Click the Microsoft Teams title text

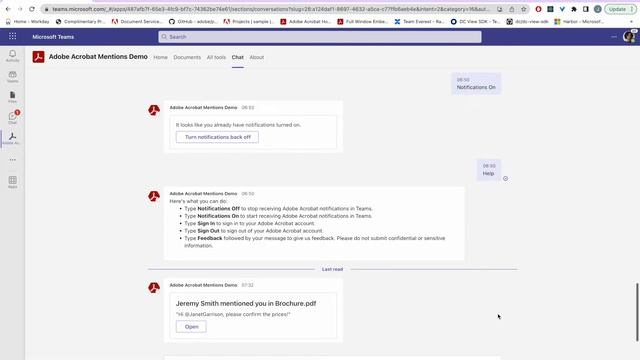coord(53,37)
